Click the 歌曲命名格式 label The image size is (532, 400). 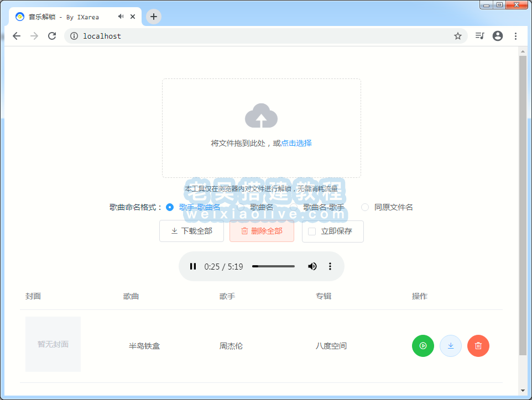click(135, 207)
